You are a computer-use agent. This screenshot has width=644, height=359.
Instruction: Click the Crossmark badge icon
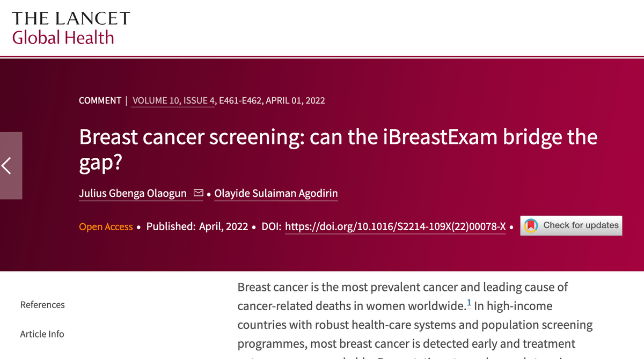[531, 226]
